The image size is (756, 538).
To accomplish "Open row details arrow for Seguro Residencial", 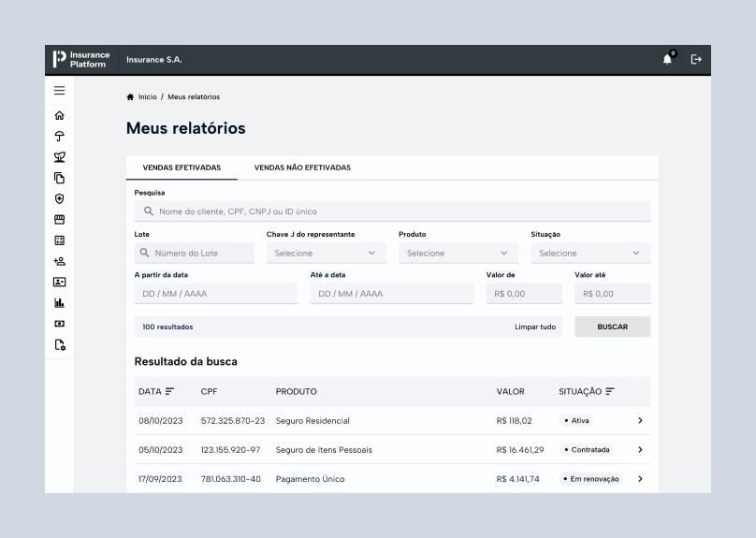I will click(640, 420).
